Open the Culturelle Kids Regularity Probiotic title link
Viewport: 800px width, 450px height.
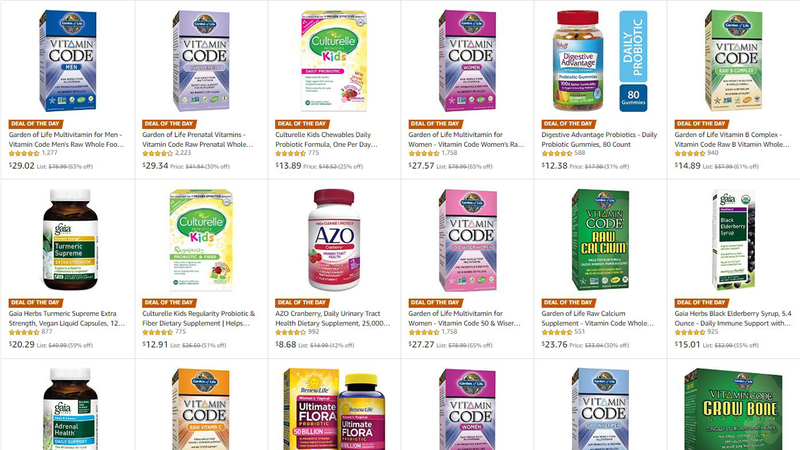[x=198, y=318]
